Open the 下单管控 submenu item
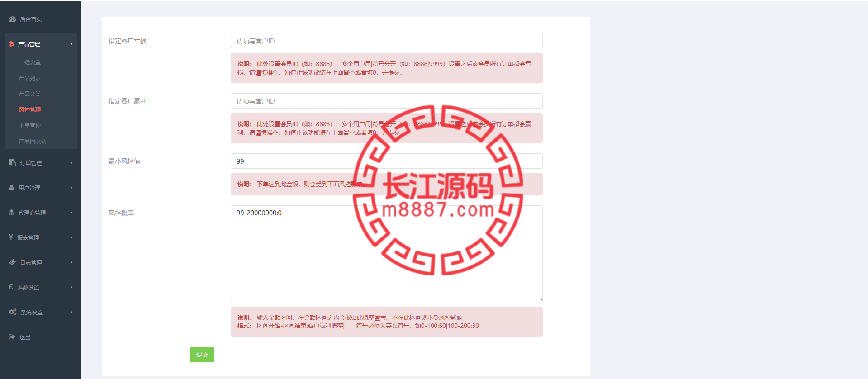 pos(30,126)
